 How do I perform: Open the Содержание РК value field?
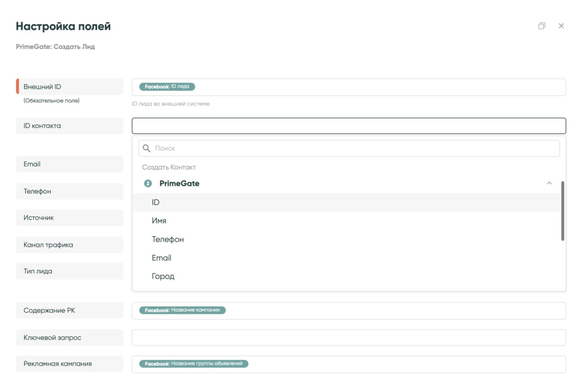click(393, 310)
